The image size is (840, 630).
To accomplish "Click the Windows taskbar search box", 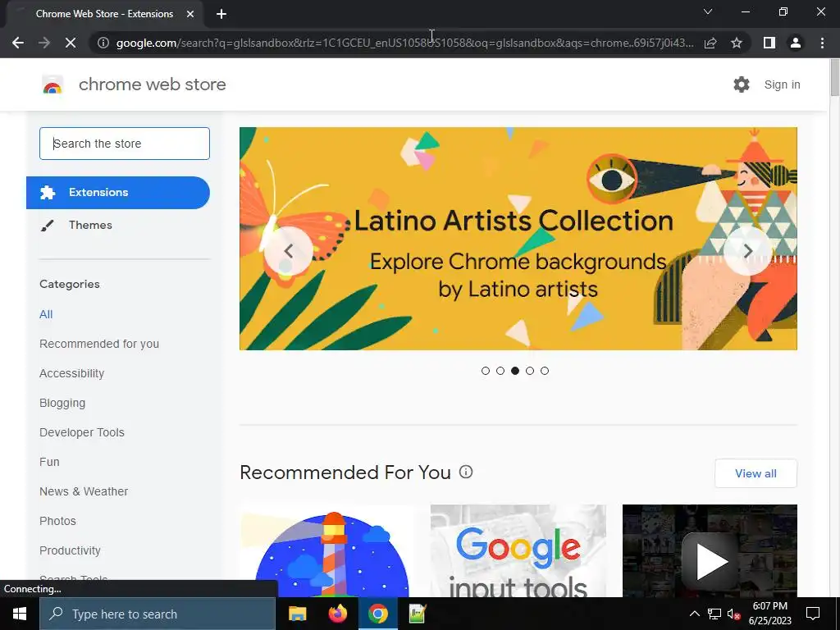I will (157, 614).
